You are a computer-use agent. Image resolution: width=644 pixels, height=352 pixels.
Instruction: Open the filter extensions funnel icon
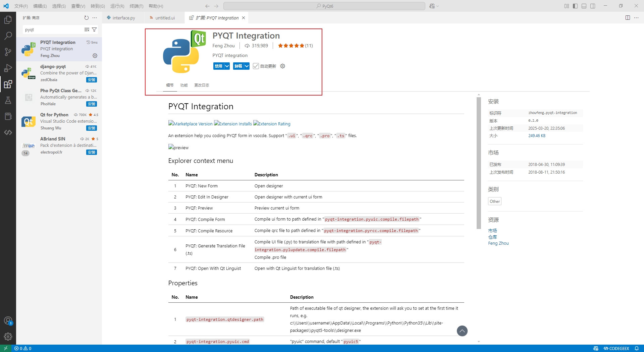[x=95, y=30]
